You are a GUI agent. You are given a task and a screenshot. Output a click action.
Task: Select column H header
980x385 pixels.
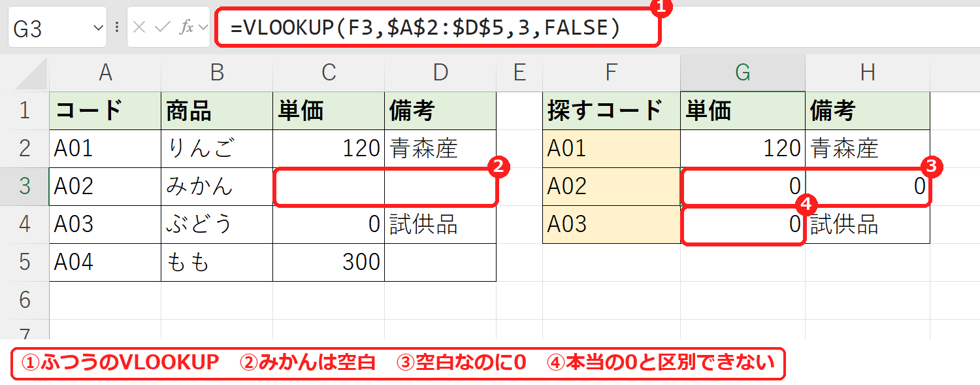tap(868, 73)
